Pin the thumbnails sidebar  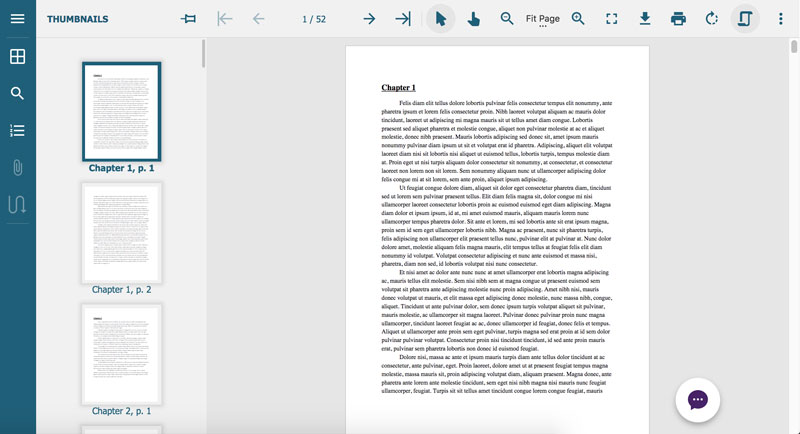(188, 19)
